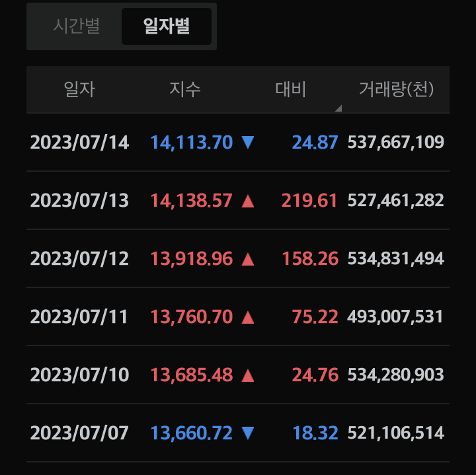Click the resize triangle beside 대비 header

coord(338,108)
